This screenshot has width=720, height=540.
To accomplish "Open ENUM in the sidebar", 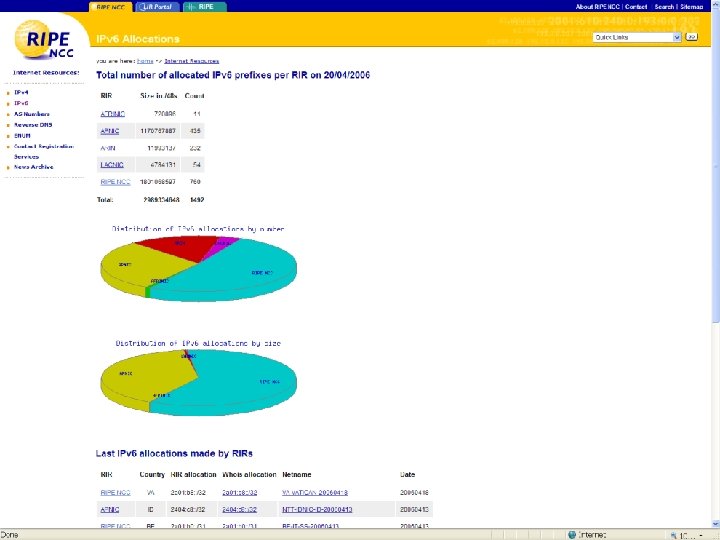I will [x=22, y=136].
